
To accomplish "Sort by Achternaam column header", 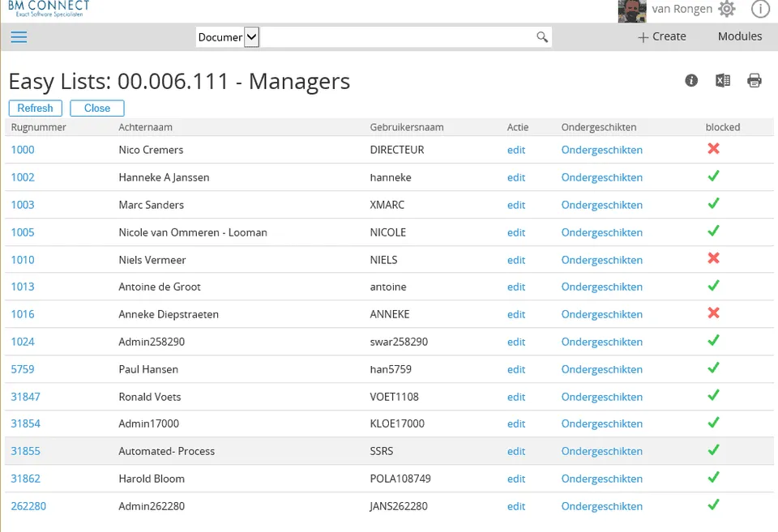I will [x=145, y=127].
